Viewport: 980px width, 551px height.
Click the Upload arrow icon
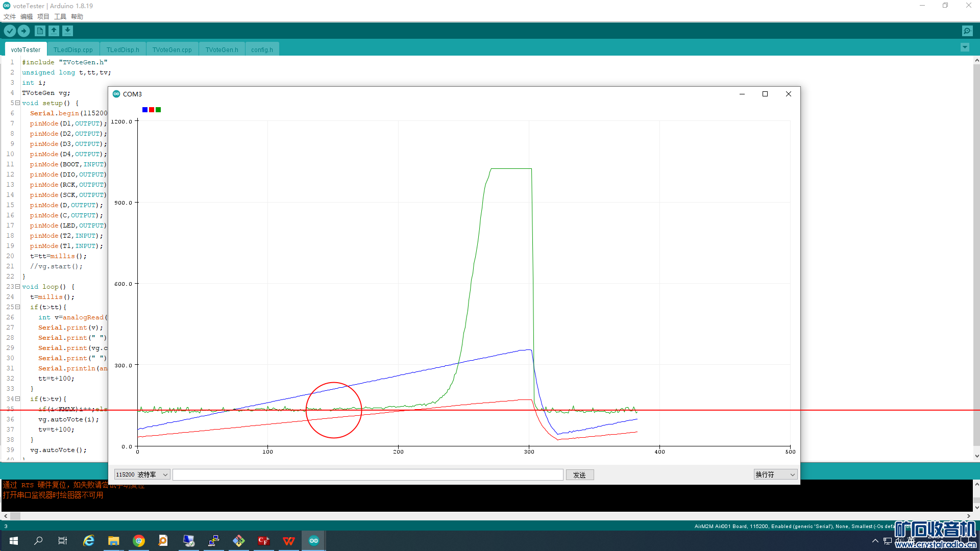[23, 31]
